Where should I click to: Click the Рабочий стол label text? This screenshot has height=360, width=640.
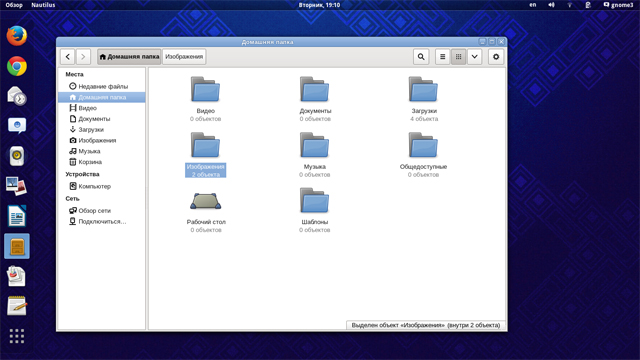206,222
